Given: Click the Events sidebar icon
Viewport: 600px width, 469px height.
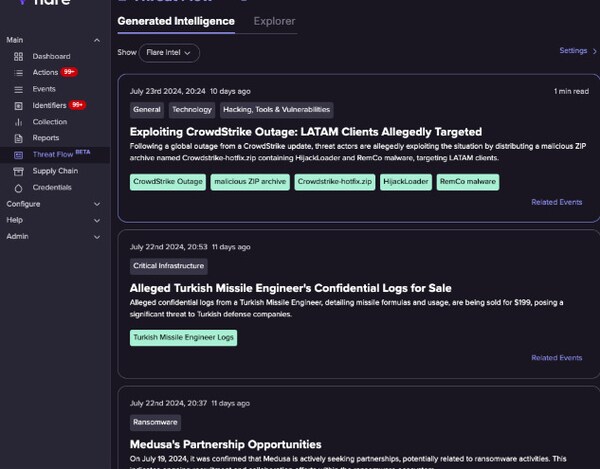Looking at the screenshot, I should pyautogui.click(x=18, y=89).
